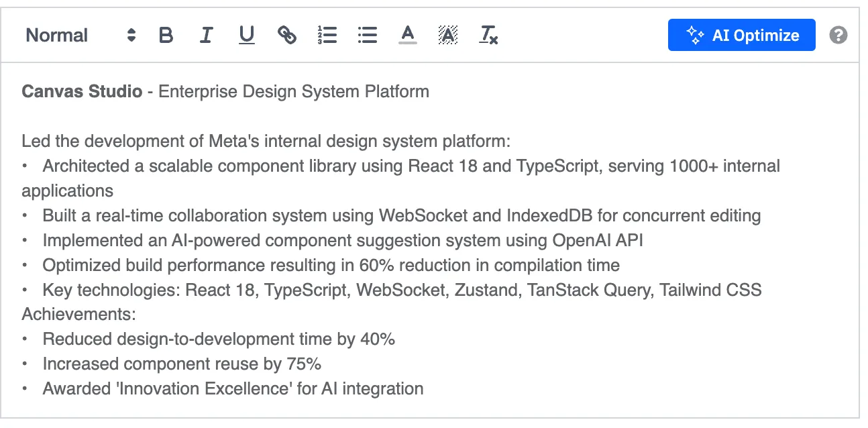Apply bullet list formatting
Image resolution: width=868 pixels, height=428 pixels.
(368, 36)
